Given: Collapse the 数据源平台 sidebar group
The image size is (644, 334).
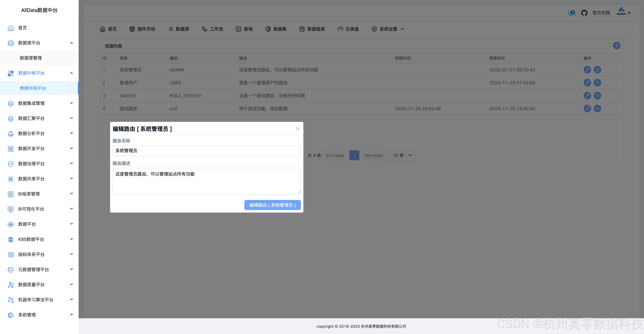Looking at the screenshot, I should pyautogui.click(x=71, y=43).
